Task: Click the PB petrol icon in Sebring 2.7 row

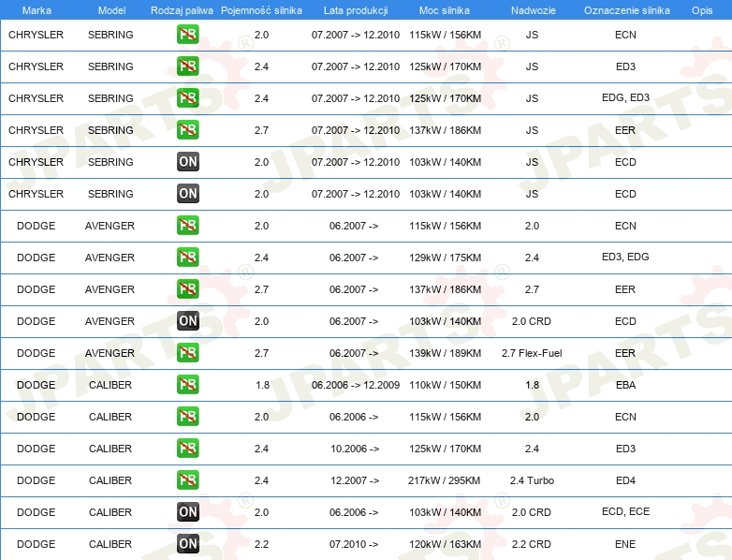Action: coord(187,130)
